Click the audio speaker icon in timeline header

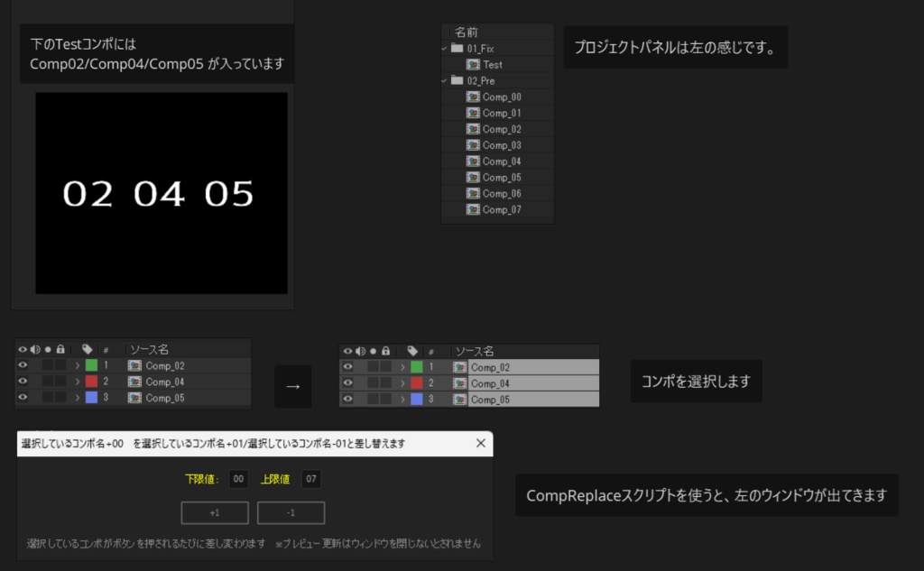pos(35,348)
